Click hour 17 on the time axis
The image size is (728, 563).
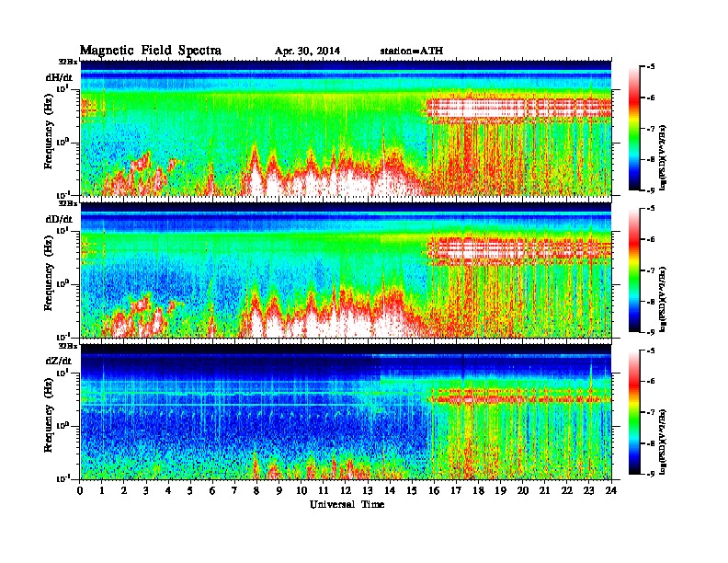[456, 490]
